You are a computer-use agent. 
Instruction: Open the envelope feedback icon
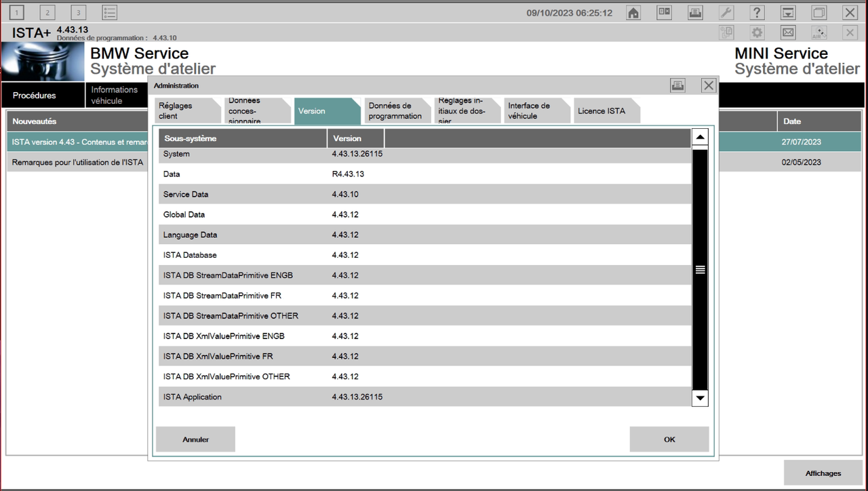[x=788, y=33]
